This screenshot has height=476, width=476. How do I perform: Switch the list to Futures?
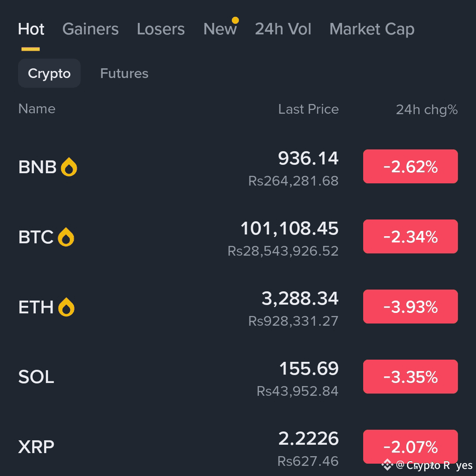pos(124,73)
